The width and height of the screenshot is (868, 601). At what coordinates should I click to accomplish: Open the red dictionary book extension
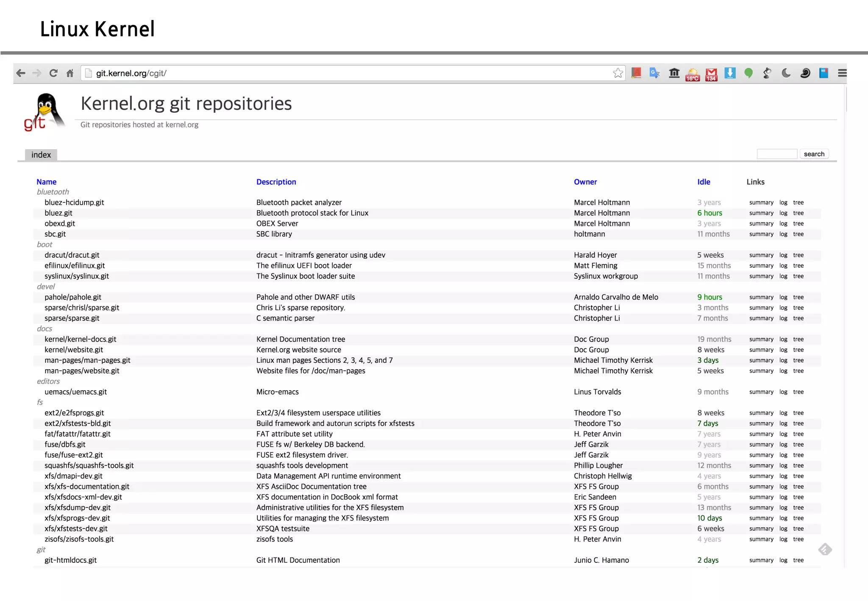tap(636, 73)
